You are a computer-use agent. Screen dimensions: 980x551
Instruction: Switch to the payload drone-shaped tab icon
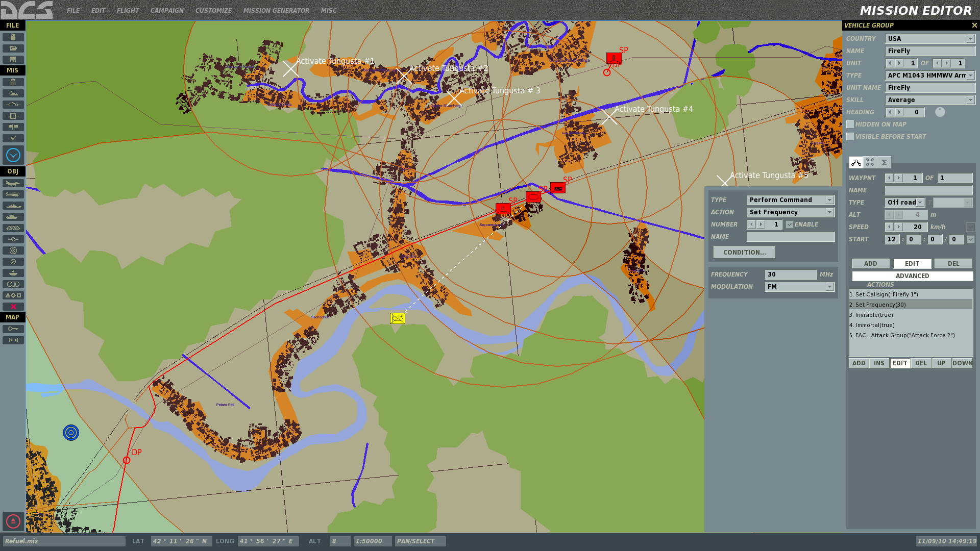[870, 162]
